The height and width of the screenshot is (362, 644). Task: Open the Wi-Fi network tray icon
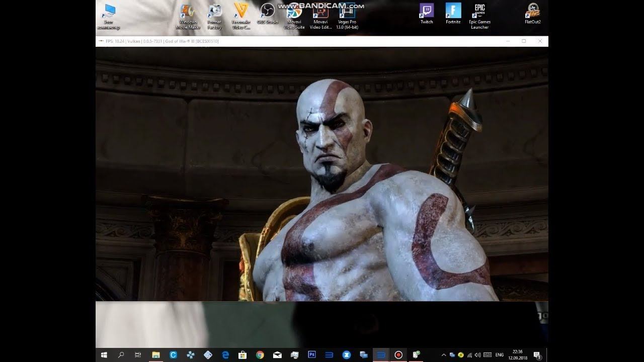pos(469,355)
